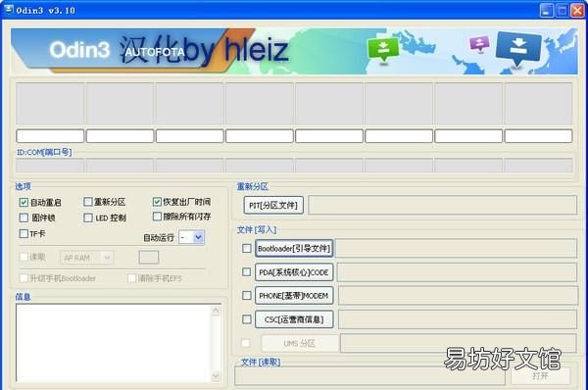
Task: Click the Bootloader[引导文件] button
Action: tap(294, 248)
